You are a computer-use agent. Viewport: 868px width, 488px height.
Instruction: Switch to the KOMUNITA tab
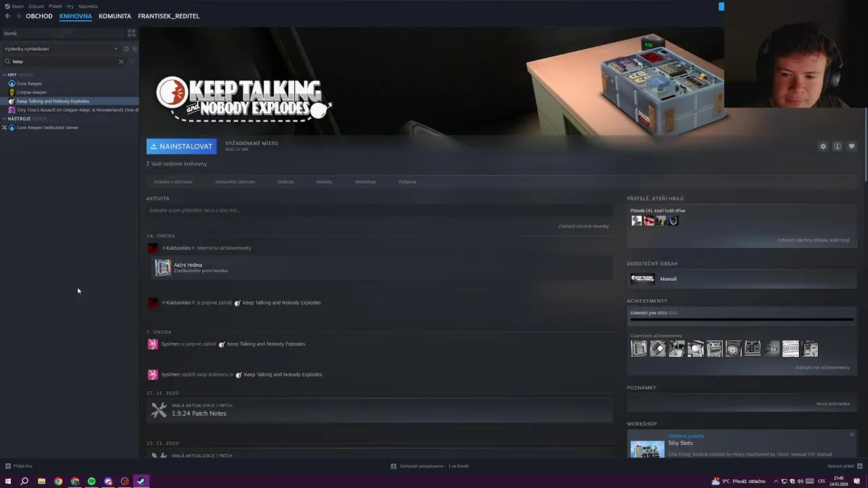click(x=115, y=16)
